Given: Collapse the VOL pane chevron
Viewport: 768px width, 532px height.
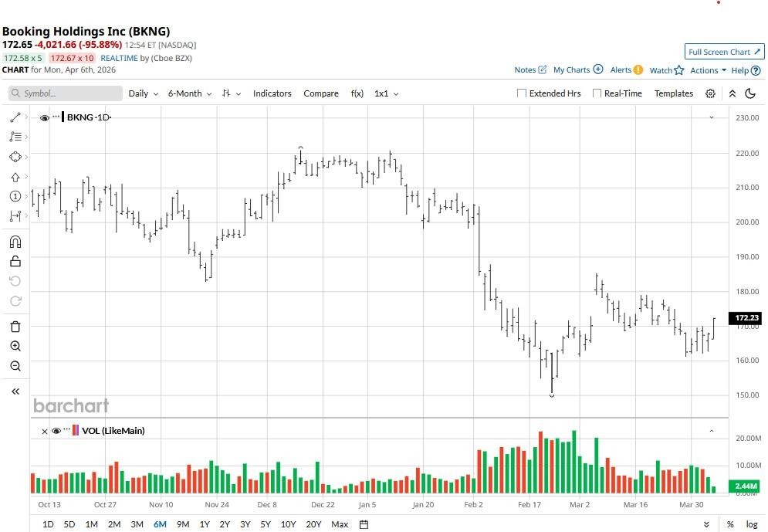Looking at the screenshot, I should pos(712,431).
